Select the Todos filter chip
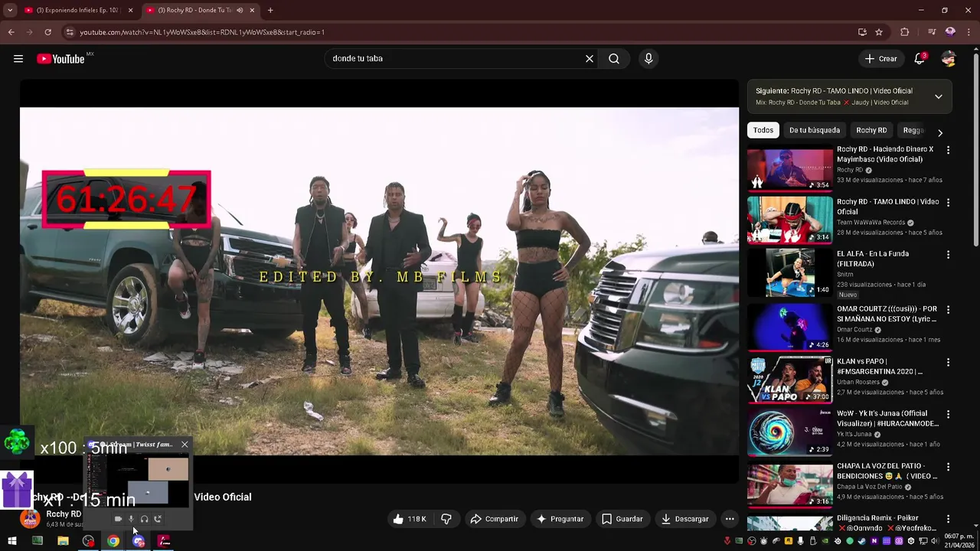Viewport: 980px width, 551px height. (763, 130)
